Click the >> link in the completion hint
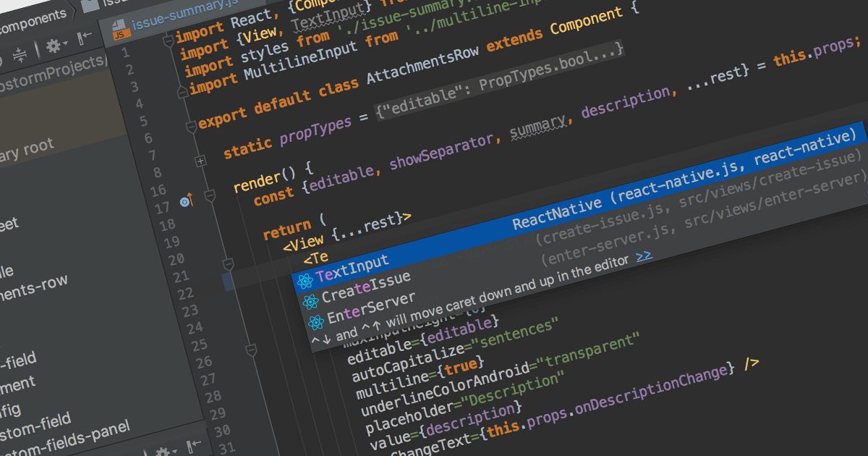Screen dimensions: 868x456 tap(644, 256)
